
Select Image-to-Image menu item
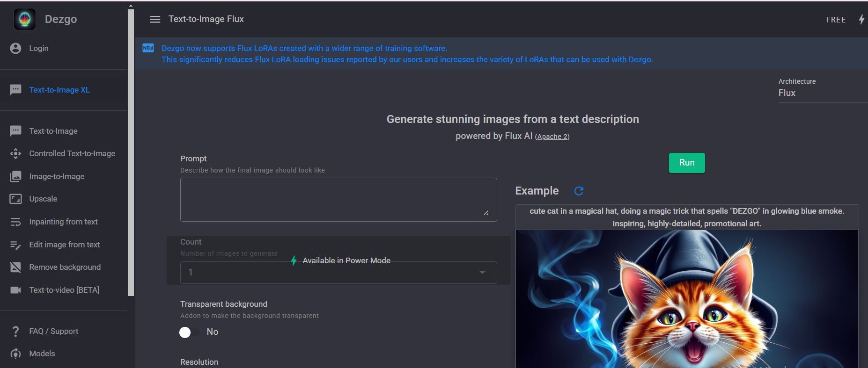[x=57, y=176]
